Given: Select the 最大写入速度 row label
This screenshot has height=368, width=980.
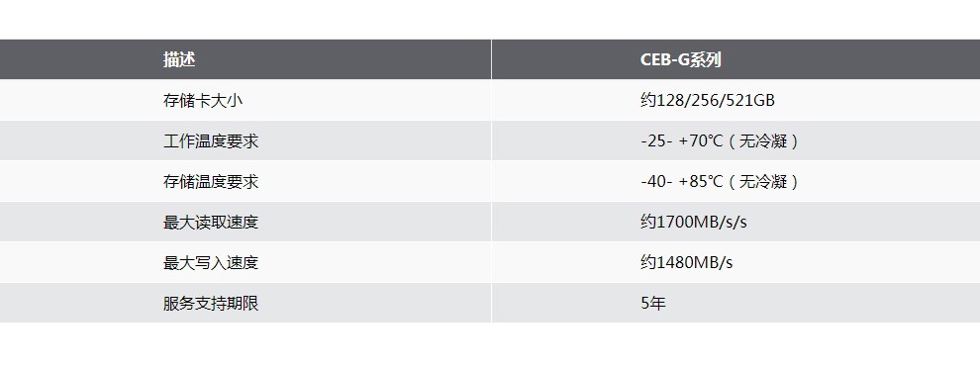Looking at the screenshot, I should coord(211,262).
